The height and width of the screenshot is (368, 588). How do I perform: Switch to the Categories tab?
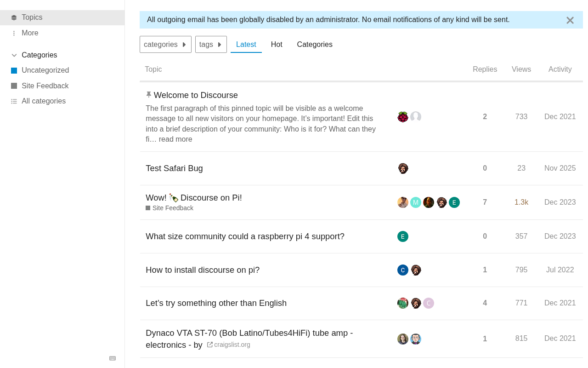pyautogui.click(x=315, y=45)
